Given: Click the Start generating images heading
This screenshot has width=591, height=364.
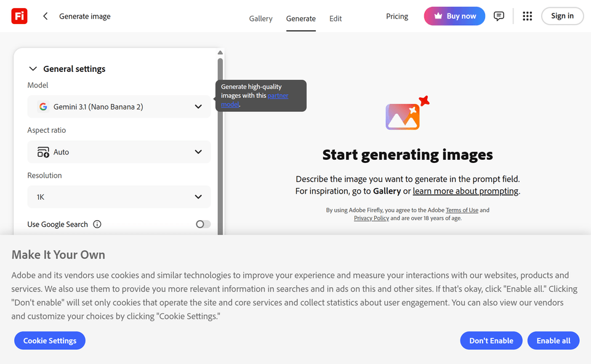Looking at the screenshot, I should (408, 155).
